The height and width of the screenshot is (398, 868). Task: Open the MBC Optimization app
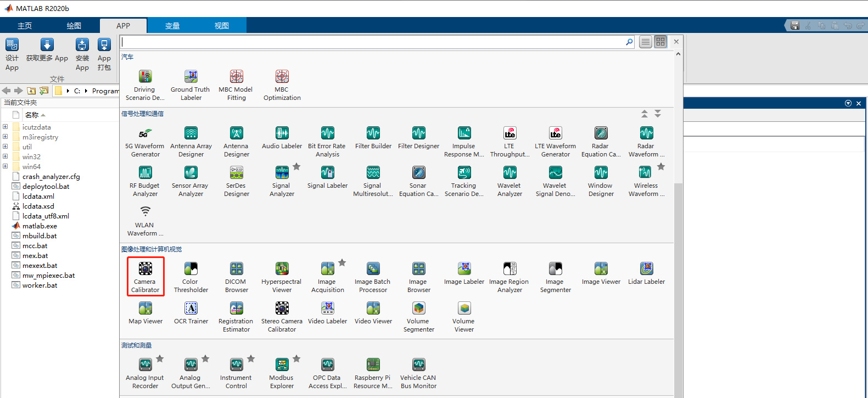[282, 85]
